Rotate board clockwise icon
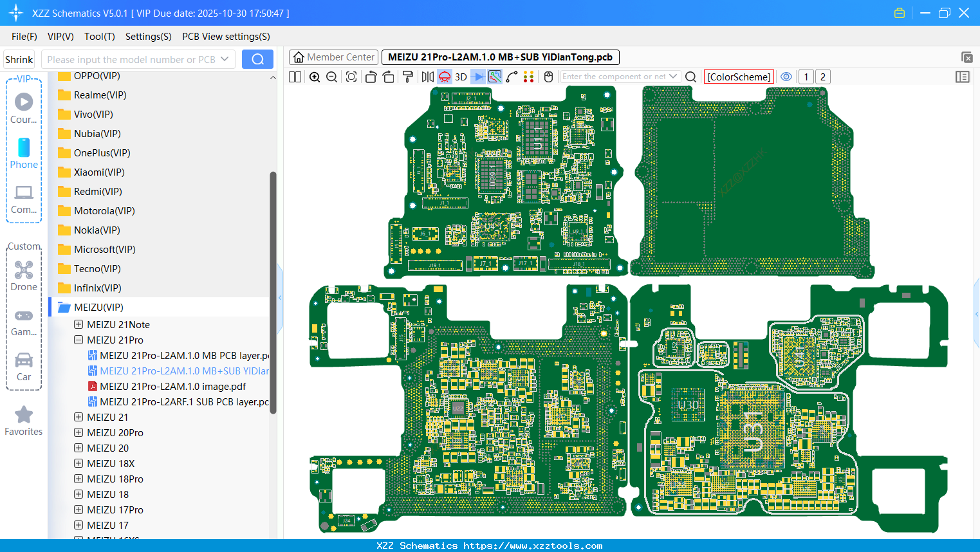This screenshot has height=552, width=980. point(388,77)
